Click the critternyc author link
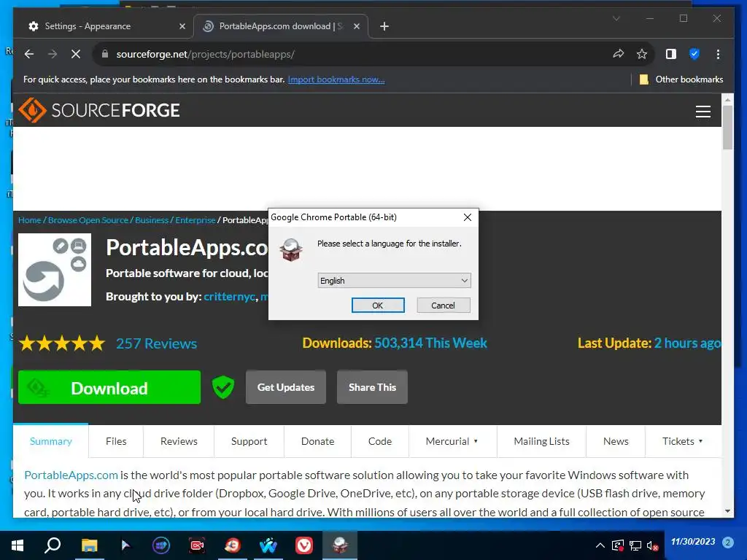The height and width of the screenshot is (560, 747). coord(230,297)
